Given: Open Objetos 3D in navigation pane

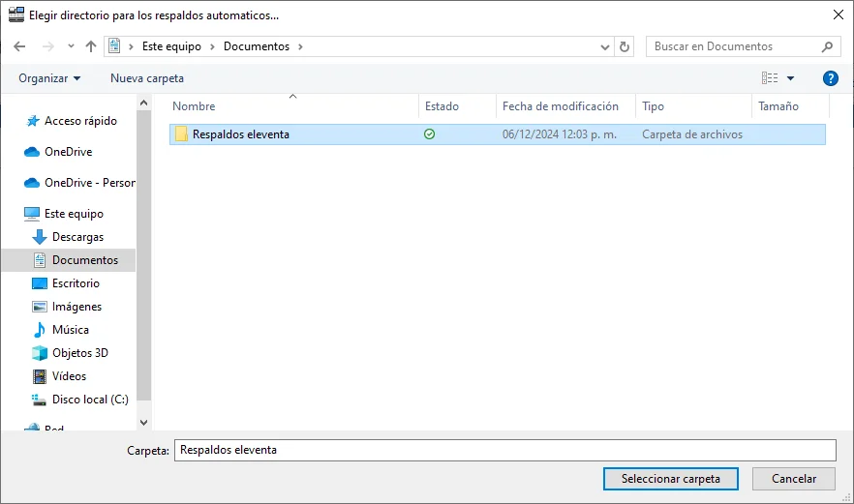Looking at the screenshot, I should tap(80, 353).
